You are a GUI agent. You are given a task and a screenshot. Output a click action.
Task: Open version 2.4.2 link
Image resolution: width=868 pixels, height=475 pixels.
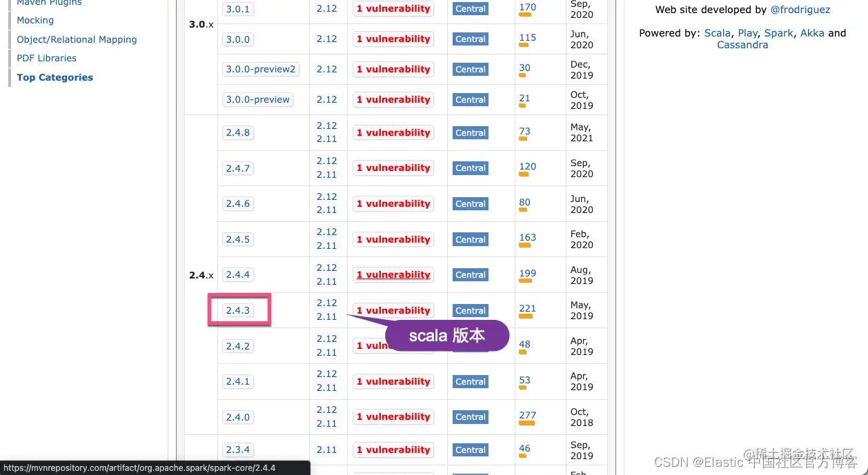[238, 347]
